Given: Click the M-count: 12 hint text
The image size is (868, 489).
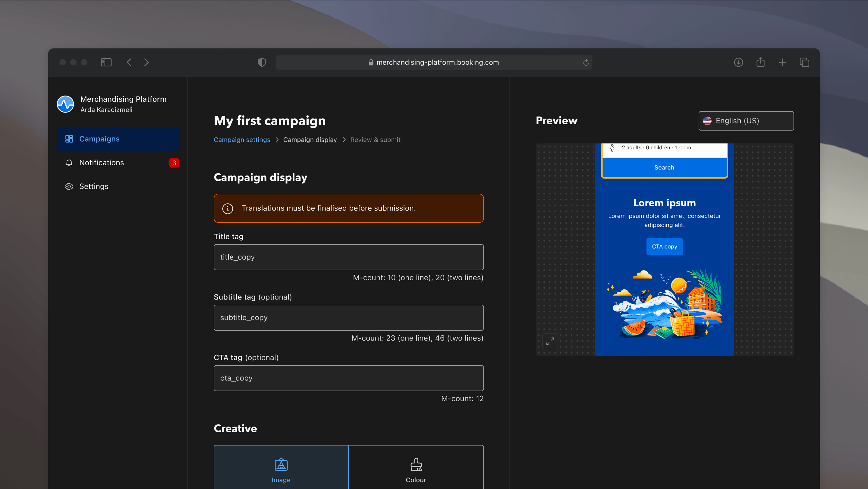Looking at the screenshot, I should (x=462, y=399).
